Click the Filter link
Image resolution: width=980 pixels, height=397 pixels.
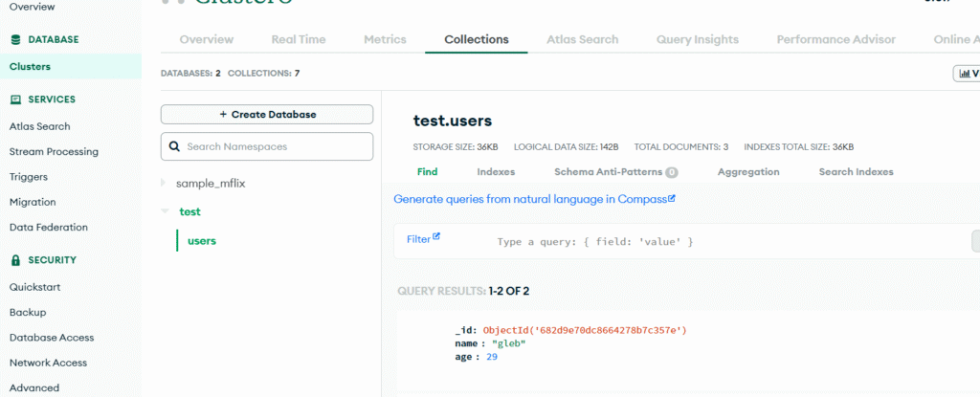pos(419,239)
